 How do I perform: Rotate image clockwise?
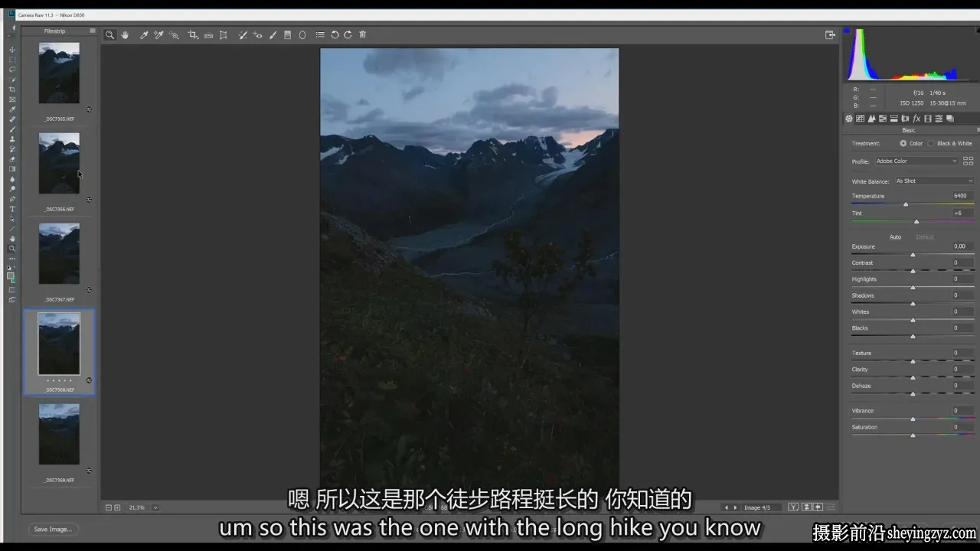tap(348, 34)
